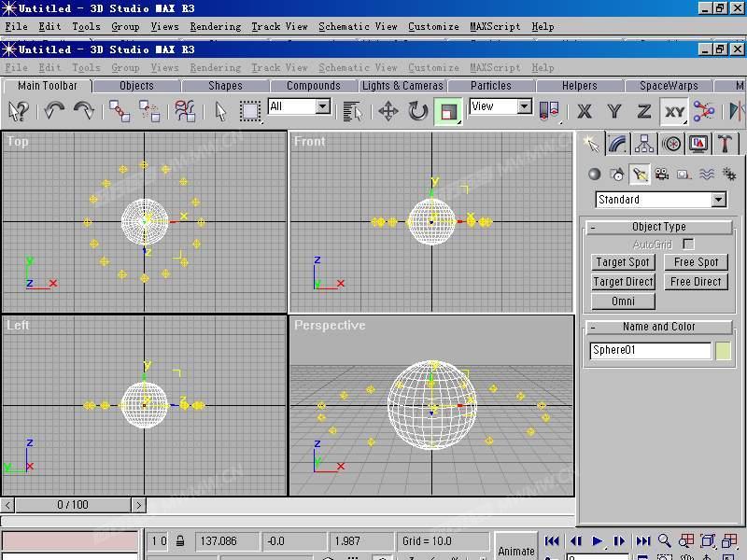Choose the Bind to Space Warp tool
The width and height of the screenshot is (747, 560).
185,111
